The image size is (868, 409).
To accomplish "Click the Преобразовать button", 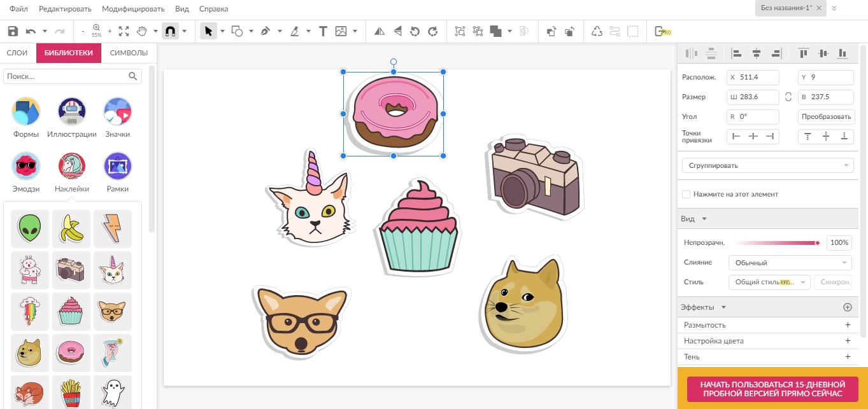I will coord(826,117).
